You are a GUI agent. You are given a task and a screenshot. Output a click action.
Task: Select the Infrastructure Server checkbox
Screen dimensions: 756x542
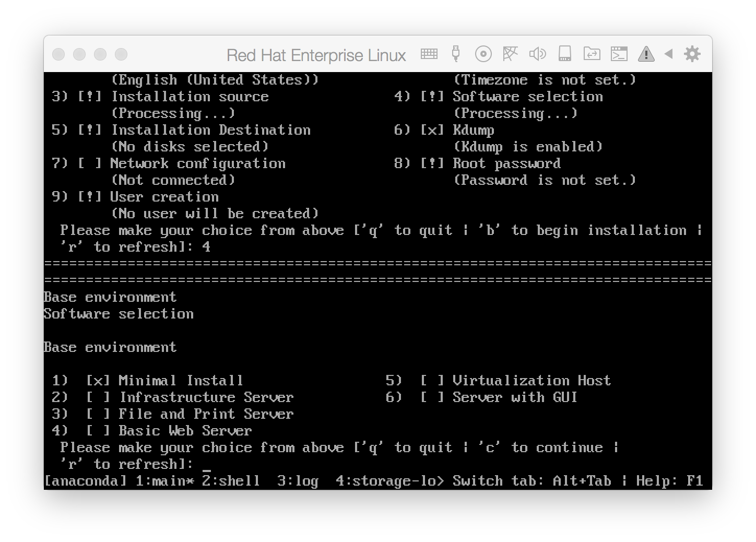pos(98,397)
